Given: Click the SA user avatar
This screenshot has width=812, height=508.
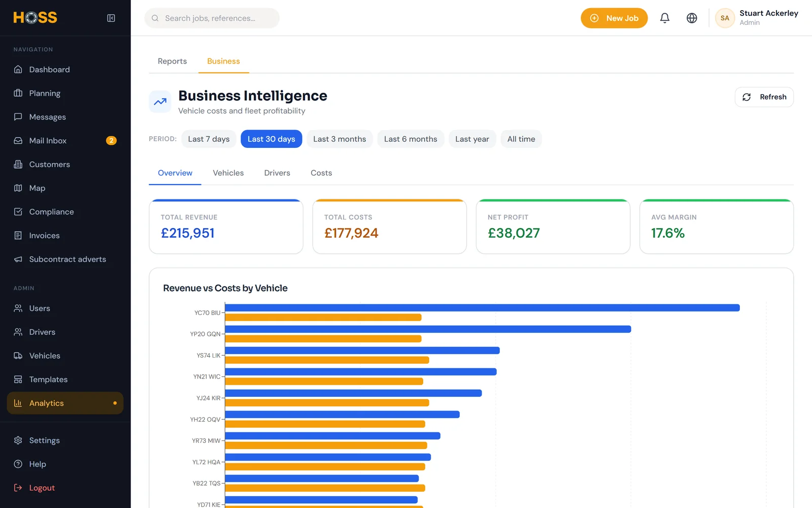Looking at the screenshot, I should point(725,18).
